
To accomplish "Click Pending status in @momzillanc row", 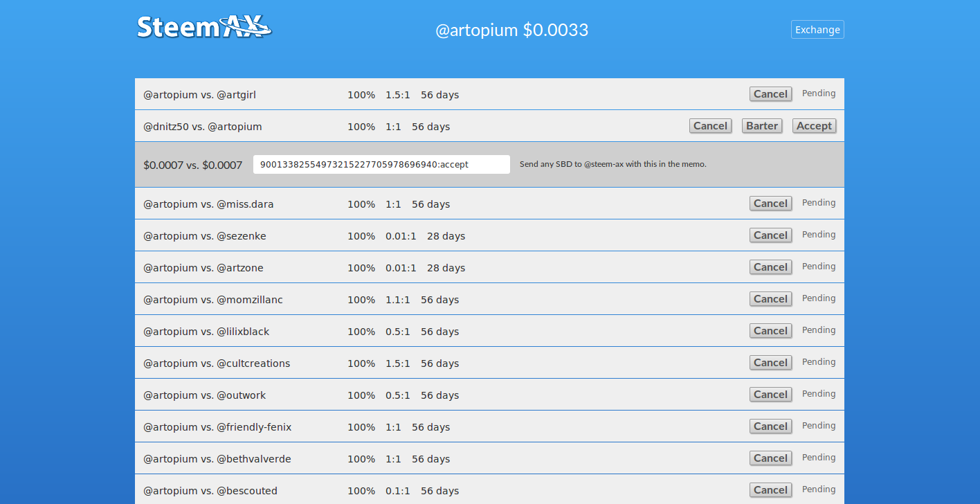I will point(819,298).
